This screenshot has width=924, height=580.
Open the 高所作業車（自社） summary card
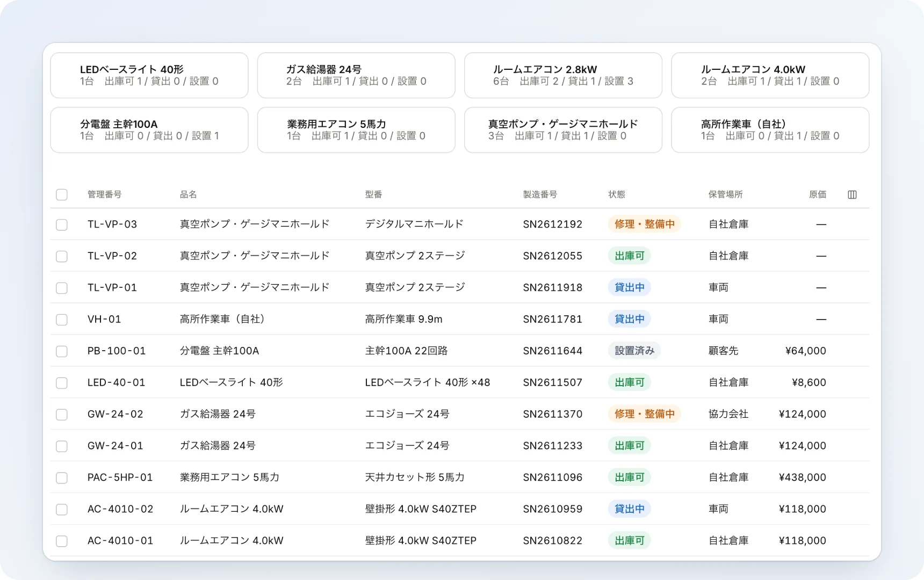(x=770, y=130)
